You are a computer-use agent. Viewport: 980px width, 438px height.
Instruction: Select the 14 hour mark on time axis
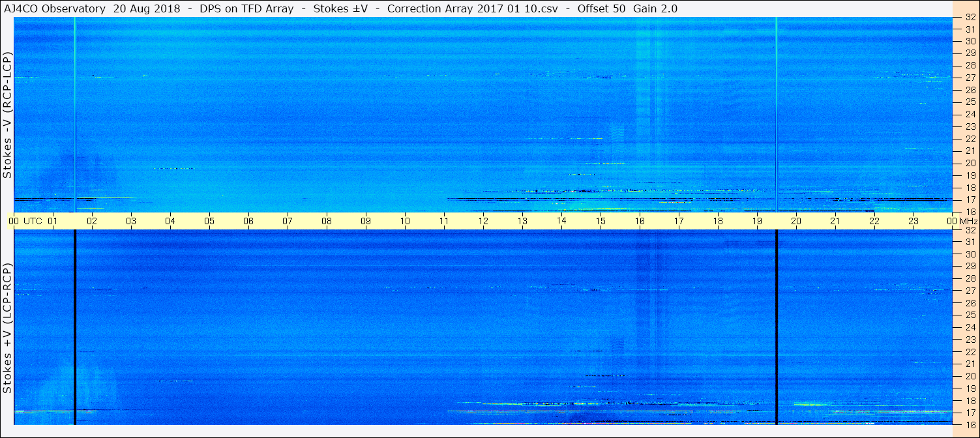tap(561, 221)
